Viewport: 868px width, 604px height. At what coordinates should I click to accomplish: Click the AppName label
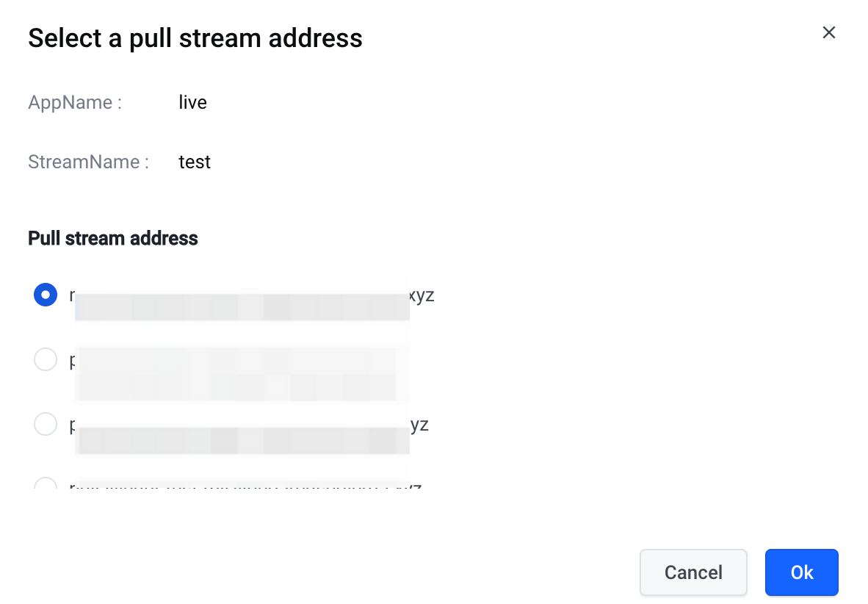point(75,102)
